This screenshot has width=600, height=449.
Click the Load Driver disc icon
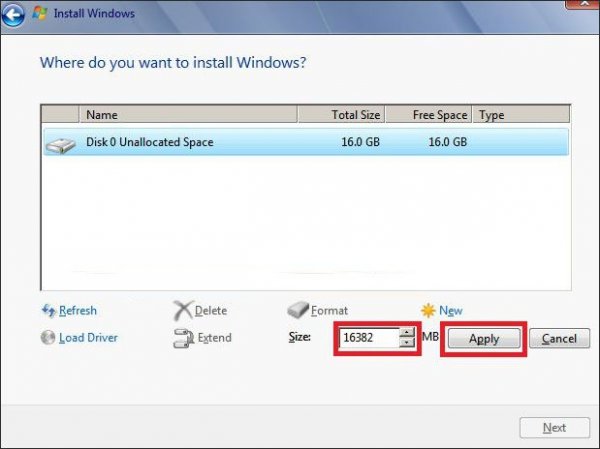pos(48,338)
